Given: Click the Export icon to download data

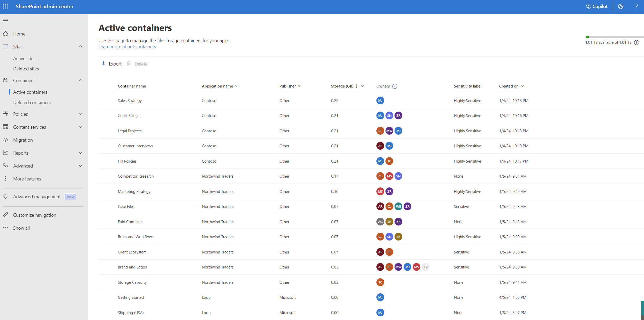Looking at the screenshot, I should pyautogui.click(x=103, y=64).
